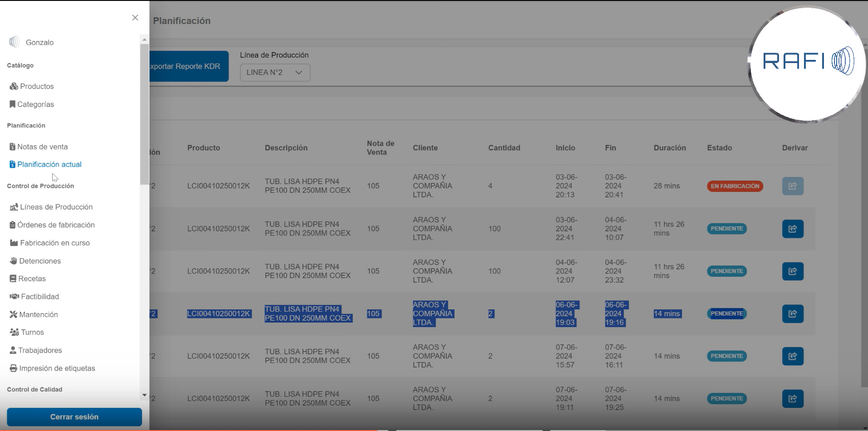Image resolution: width=868 pixels, height=431 pixels.
Task: Click Derivar icon for the EN FABRICACIÓN row
Action: (793, 186)
